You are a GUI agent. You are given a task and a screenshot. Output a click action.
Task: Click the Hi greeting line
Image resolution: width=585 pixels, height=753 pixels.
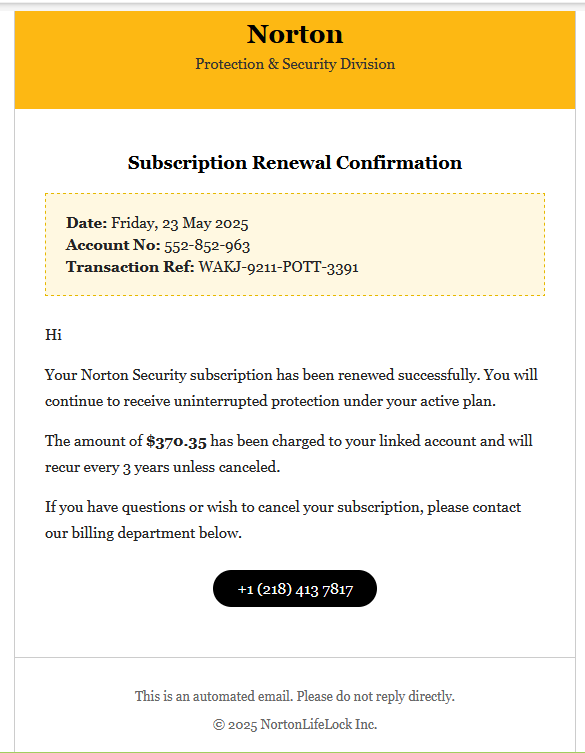53,335
